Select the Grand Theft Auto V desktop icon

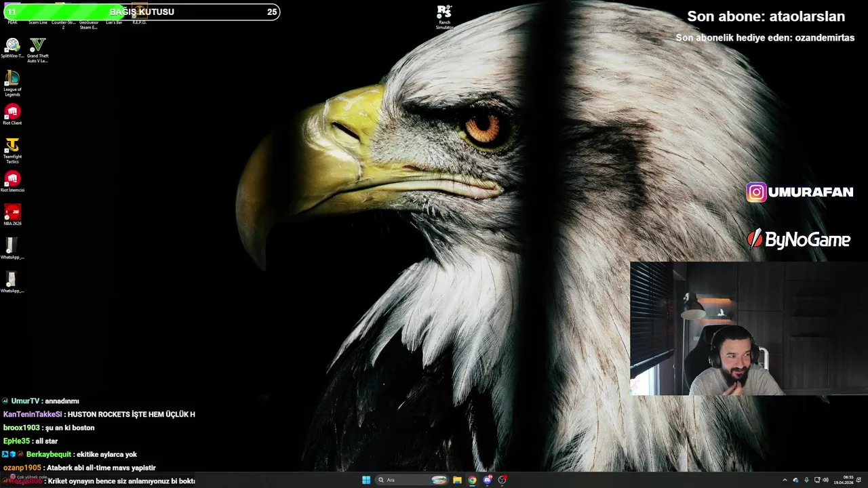[37, 50]
